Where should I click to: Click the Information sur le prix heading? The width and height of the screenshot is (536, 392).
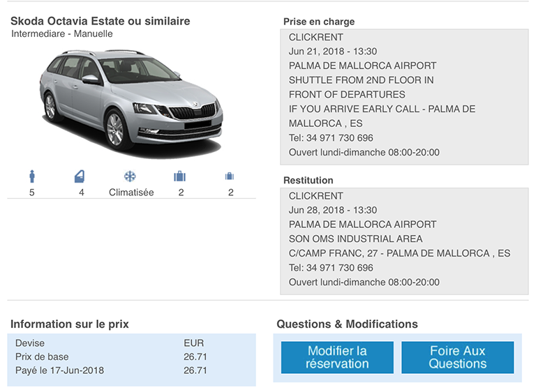point(69,324)
